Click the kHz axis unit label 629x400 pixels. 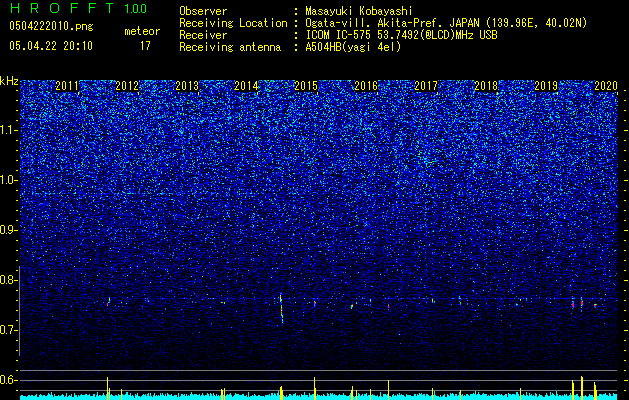[x=9, y=81]
